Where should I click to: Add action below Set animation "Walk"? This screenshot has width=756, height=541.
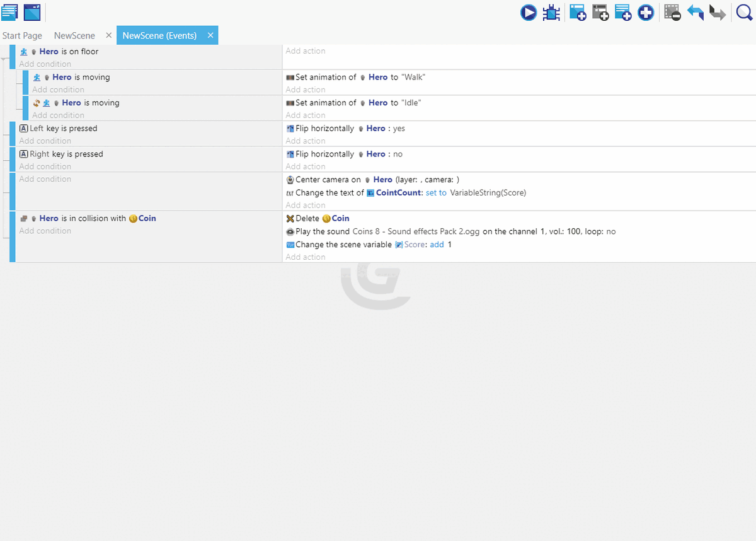pos(306,90)
